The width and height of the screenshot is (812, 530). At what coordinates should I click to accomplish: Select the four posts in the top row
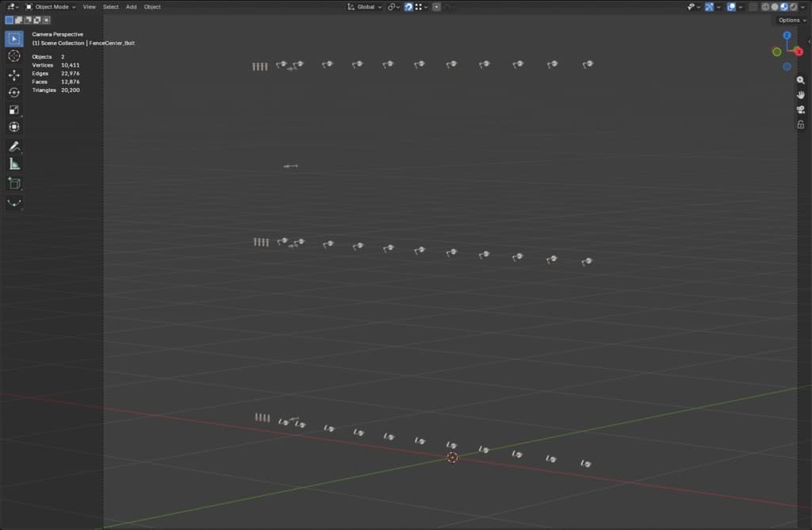click(260, 67)
